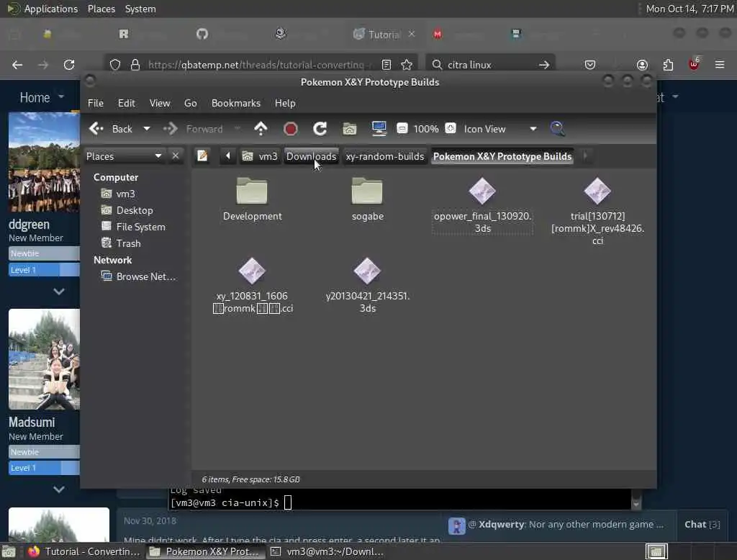Close the Tutorial browser tab
This screenshot has width=737, height=560.
click(x=412, y=34)
